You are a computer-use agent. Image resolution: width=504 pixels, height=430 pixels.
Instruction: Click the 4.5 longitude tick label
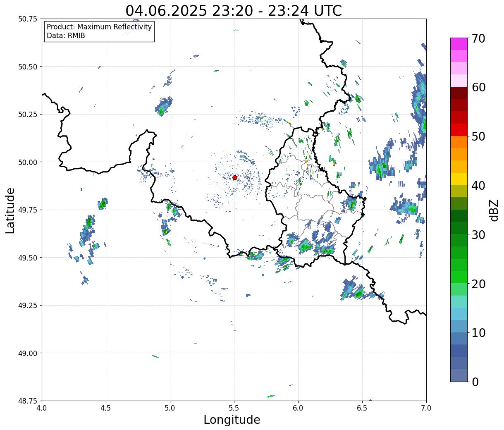106,408
